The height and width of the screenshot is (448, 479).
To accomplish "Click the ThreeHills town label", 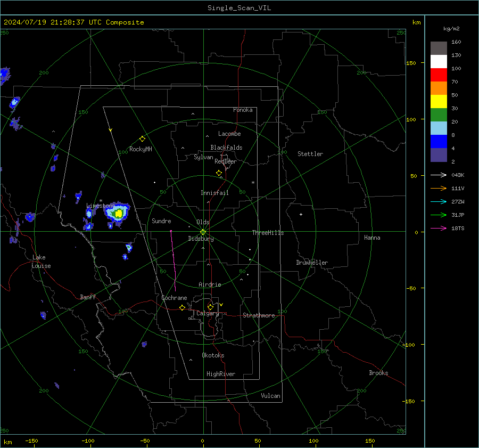I will click(268, 233).
